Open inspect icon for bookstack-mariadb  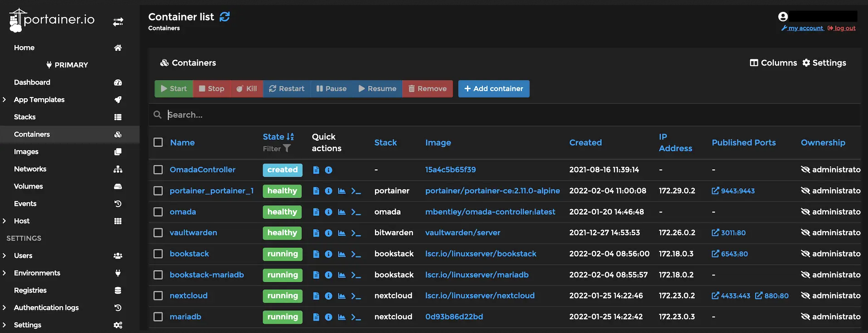pos(328,275)
